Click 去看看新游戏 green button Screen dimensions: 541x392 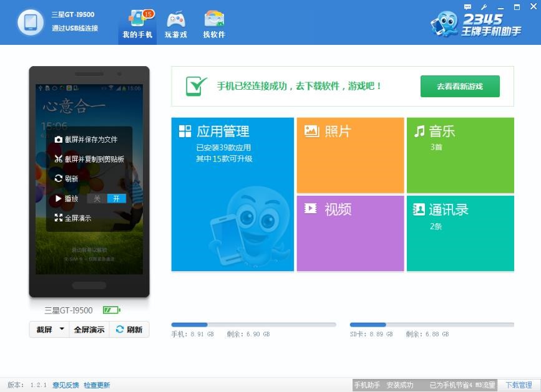point(460,86)
